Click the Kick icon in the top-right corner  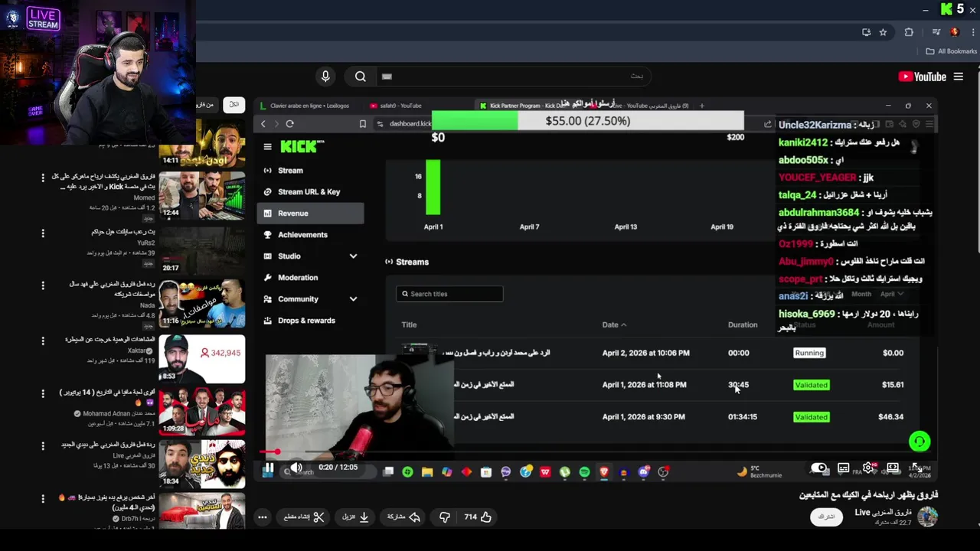[x=947, y=9]
